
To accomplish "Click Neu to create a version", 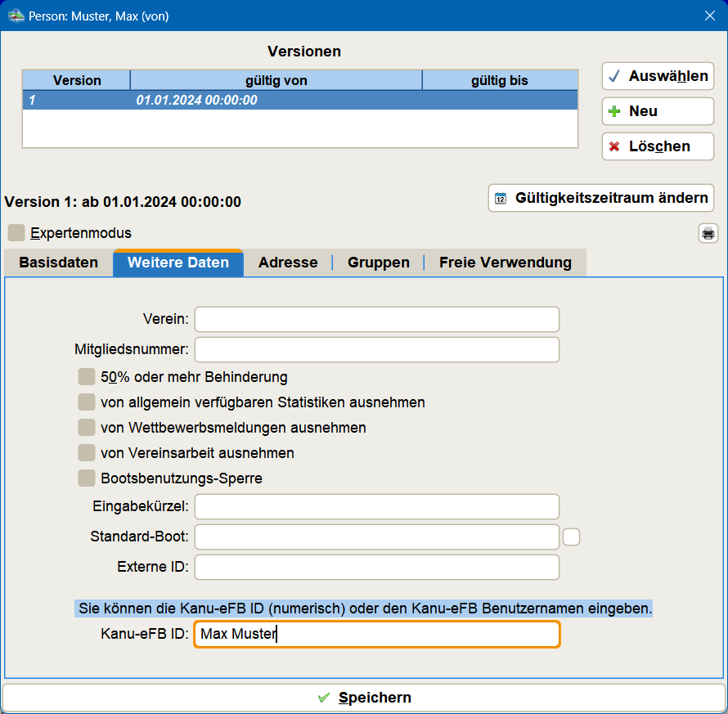I will 658,111.
